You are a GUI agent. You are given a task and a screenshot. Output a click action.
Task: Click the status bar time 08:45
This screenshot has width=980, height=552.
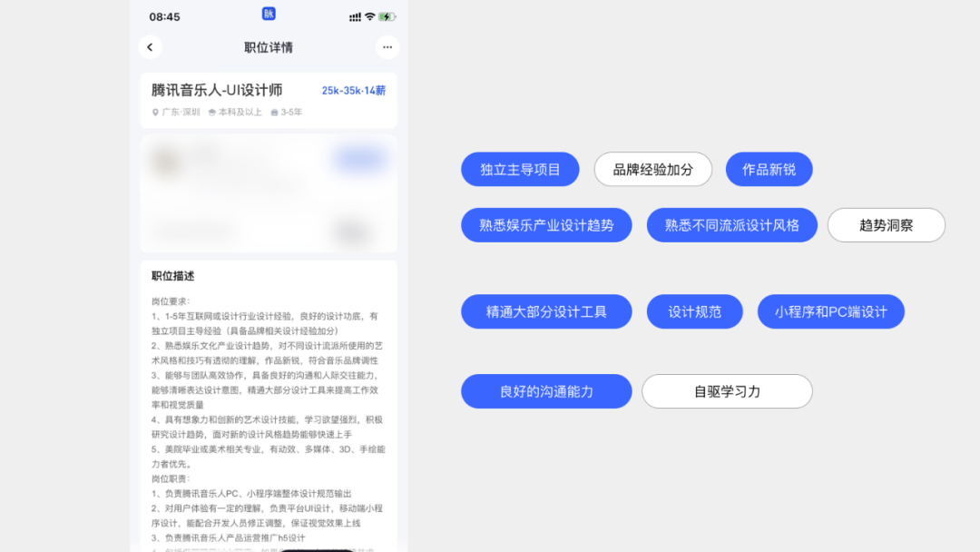[164, 17]
